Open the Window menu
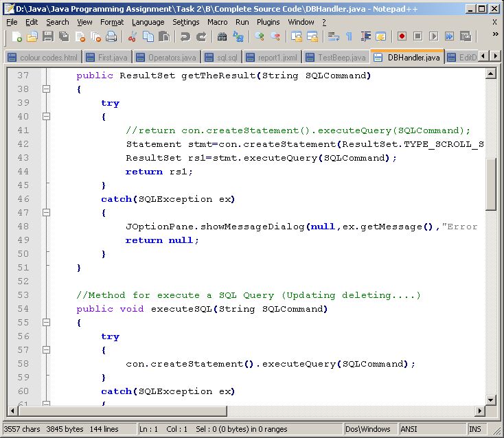This screenshot has width=504, height=438. 301,22
